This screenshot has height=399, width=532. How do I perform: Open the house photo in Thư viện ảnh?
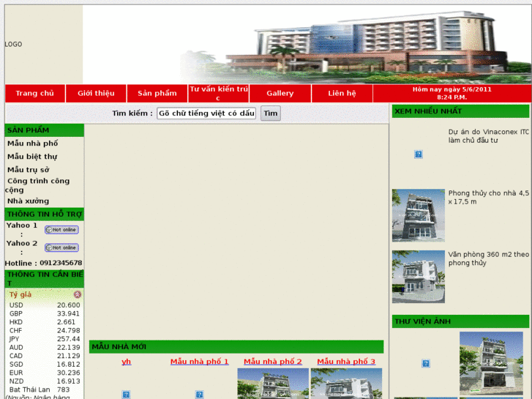pos(491,363)
